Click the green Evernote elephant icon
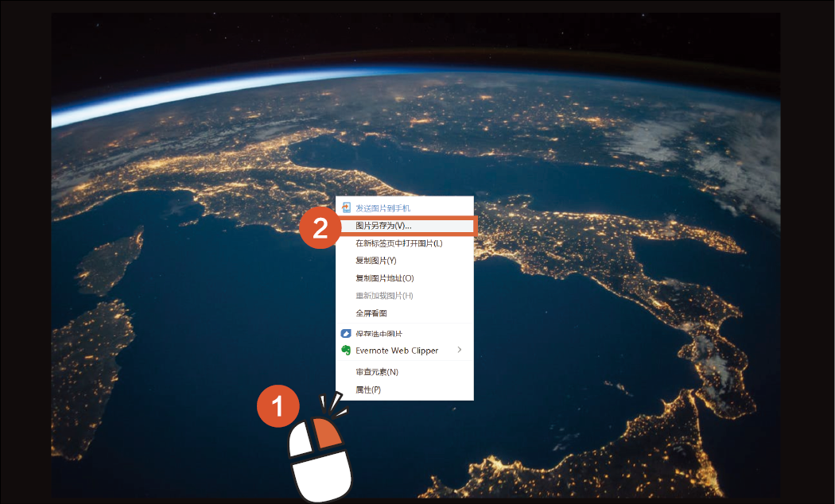 [346, 351]
